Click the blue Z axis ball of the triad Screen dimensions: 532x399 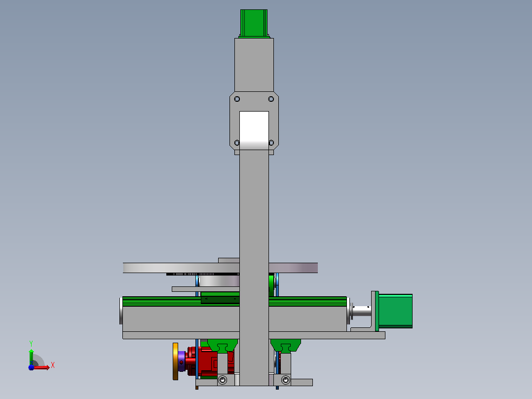pyautogui.click(x=31, y=367)
